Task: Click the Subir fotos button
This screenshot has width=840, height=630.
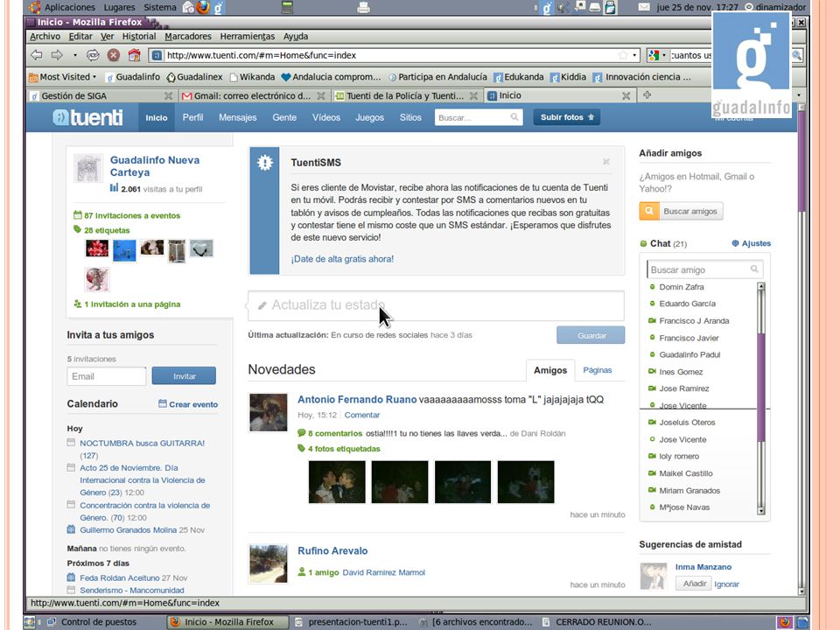Action: pos(567,117)
